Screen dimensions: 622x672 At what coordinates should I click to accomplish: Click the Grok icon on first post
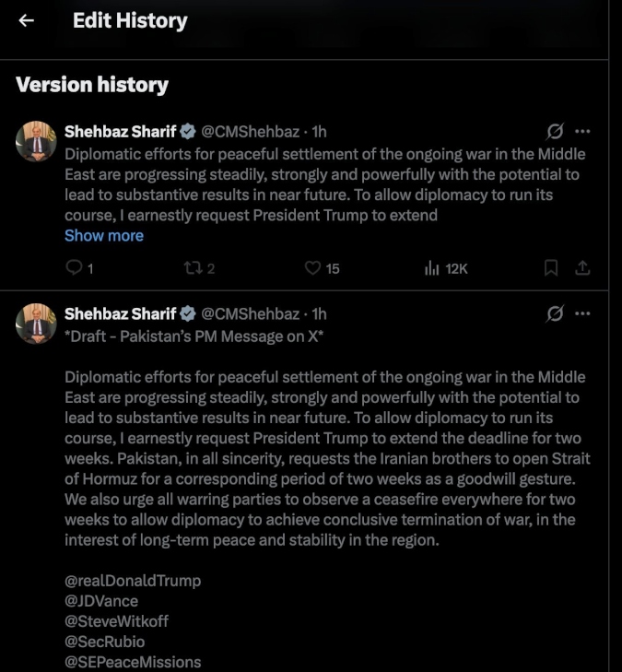pos(555,131)
